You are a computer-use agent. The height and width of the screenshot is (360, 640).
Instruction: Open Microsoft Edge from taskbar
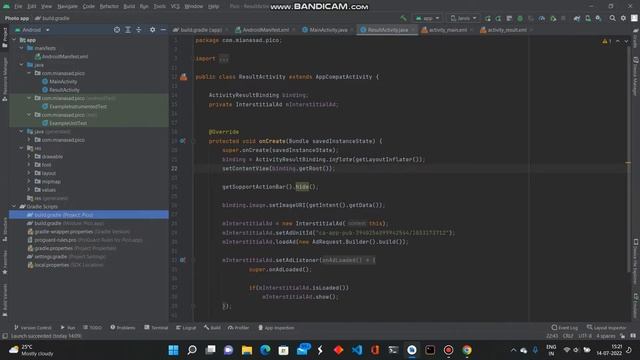265,350
